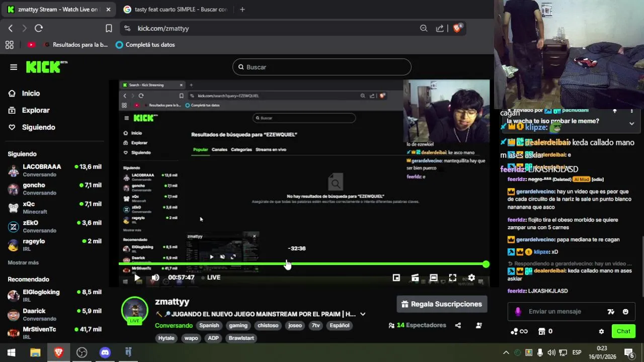Reload the page
The image size is (644, 362).
39,28
